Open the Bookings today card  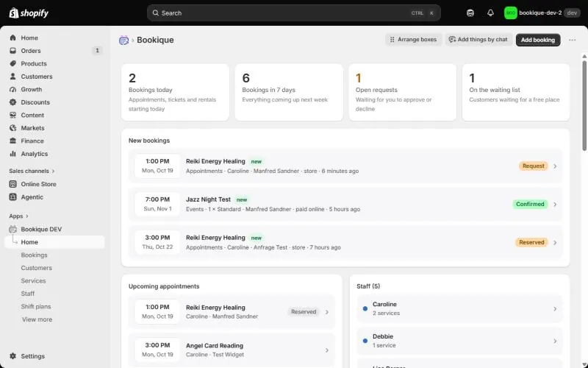pyautogui.click(x=175, y=93)
